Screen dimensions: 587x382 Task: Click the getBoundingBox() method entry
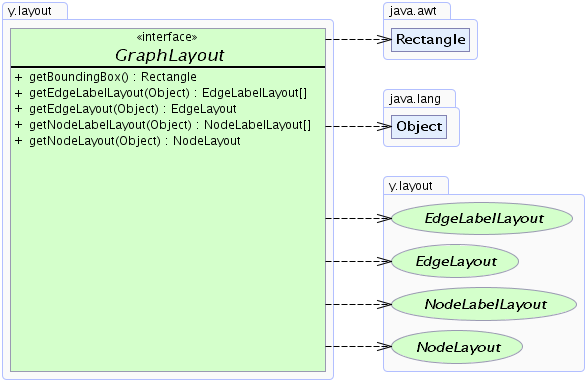[106, 77]
